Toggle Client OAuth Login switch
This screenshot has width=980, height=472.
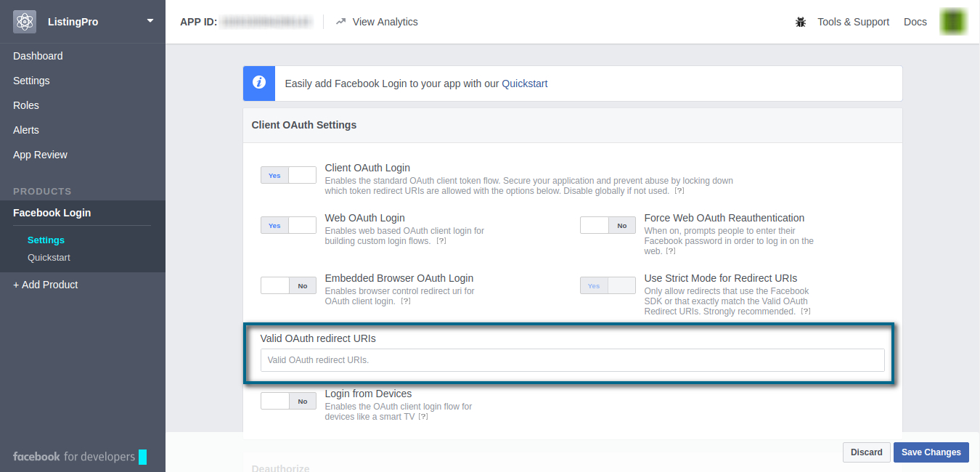[288, 175]
